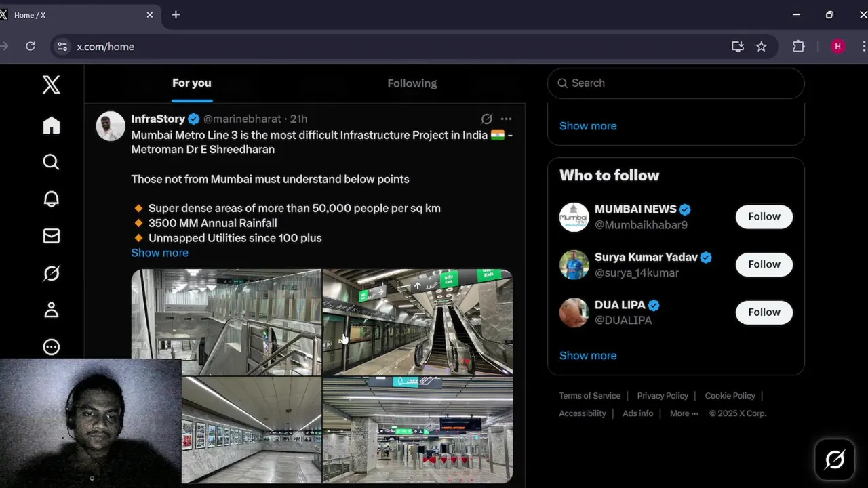The image size is (868, 488).
Task: Open ticket gates station photo
Action: click(418, 430)
